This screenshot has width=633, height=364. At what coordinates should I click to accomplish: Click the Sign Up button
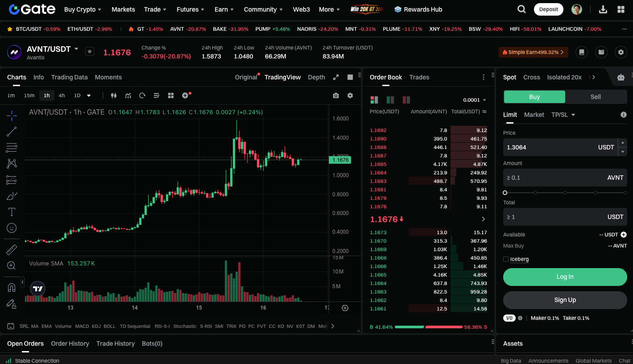coord(565,300)
